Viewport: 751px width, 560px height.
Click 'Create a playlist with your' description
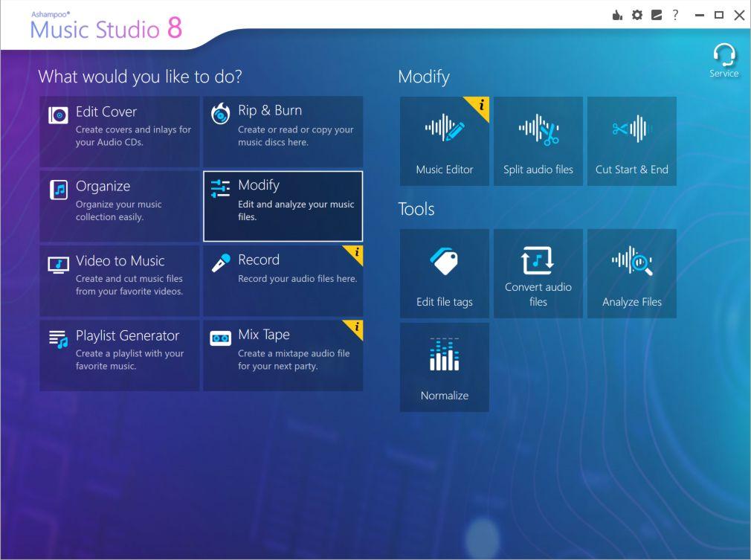[130, 359]
